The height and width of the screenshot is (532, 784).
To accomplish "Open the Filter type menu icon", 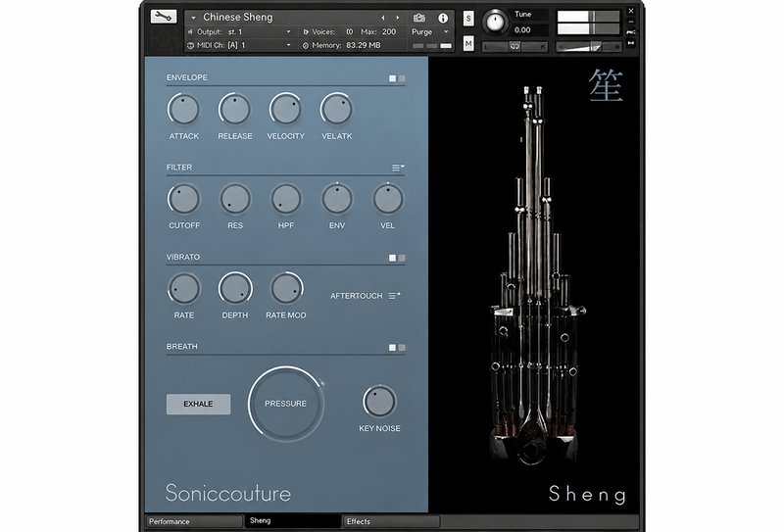I will (x=398, y=168).
